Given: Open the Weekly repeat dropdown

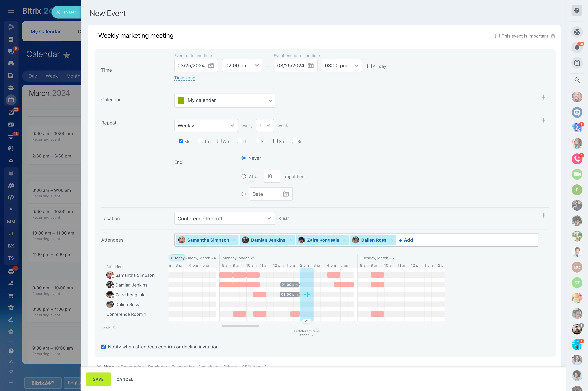Looking at the screenshot, I should pyautogui.click(x=206, y=126).
